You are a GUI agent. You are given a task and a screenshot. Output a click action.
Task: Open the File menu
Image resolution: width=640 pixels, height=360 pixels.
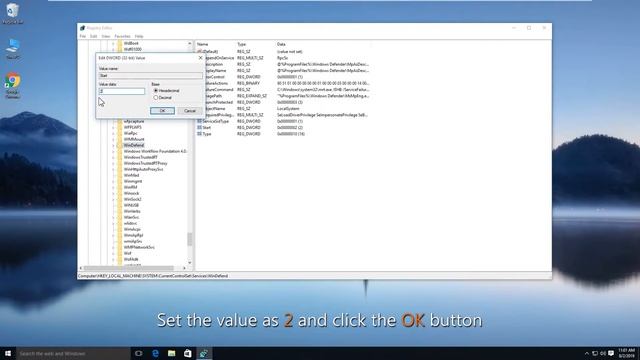coord(83,36)
